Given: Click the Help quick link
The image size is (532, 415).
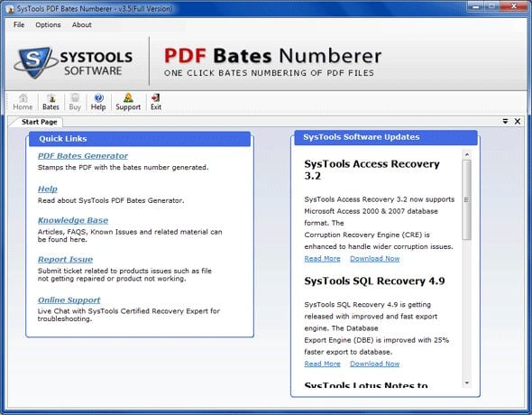Looking at the screenshot, I should point(48,189).
